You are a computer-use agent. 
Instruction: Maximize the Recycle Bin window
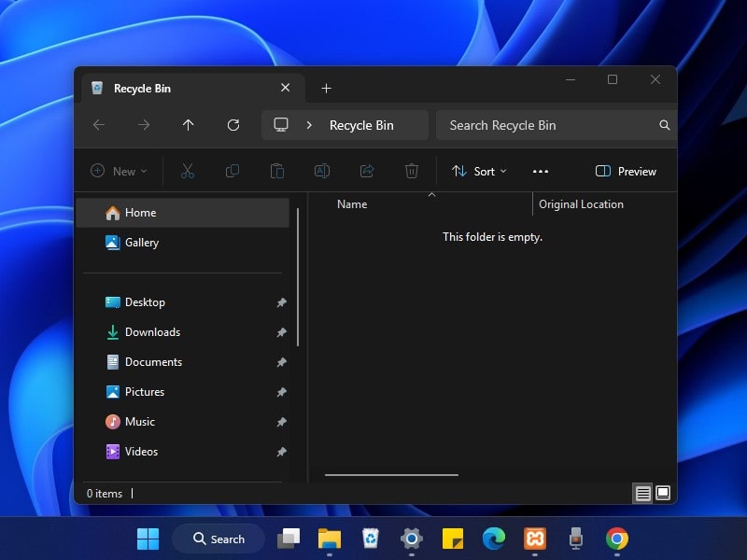coord(613,79)
